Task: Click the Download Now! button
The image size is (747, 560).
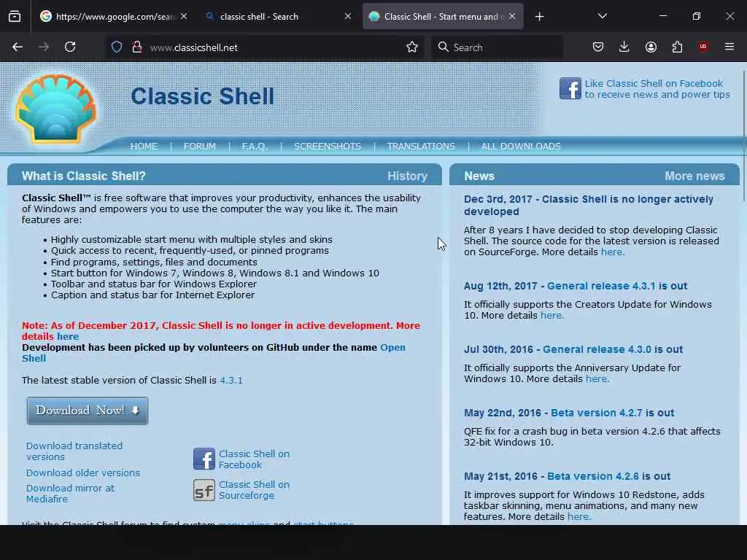Action: click(88, 411)
